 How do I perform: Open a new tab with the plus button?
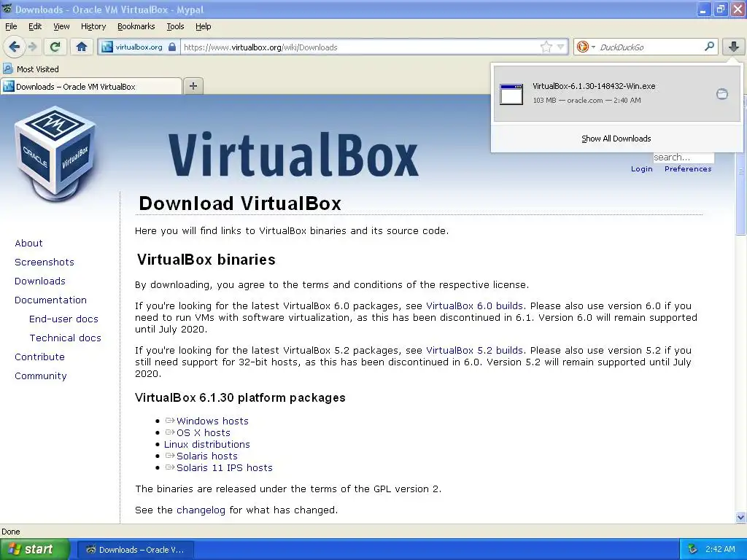(x=193, y=86)
